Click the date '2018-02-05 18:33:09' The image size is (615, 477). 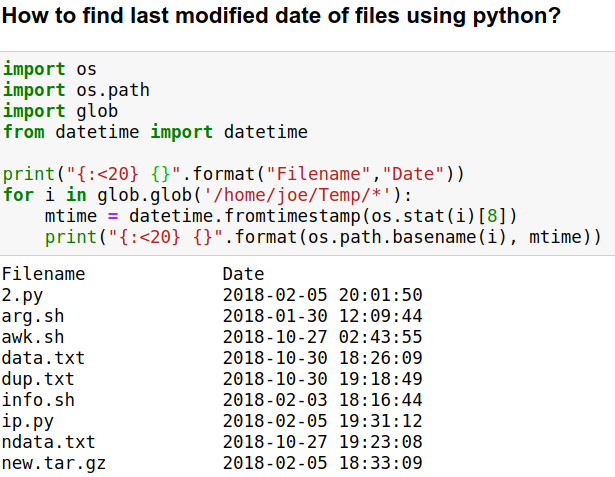tap(322, 463)
